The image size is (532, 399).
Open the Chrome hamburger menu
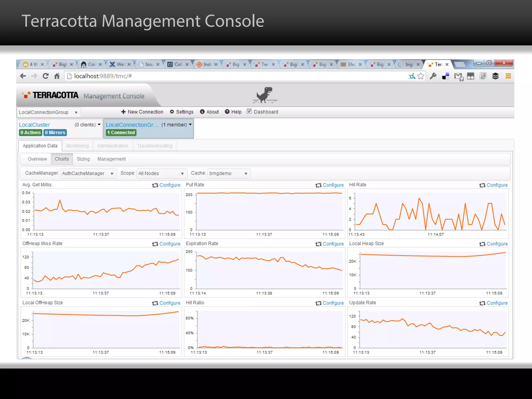tap(508, 76)
